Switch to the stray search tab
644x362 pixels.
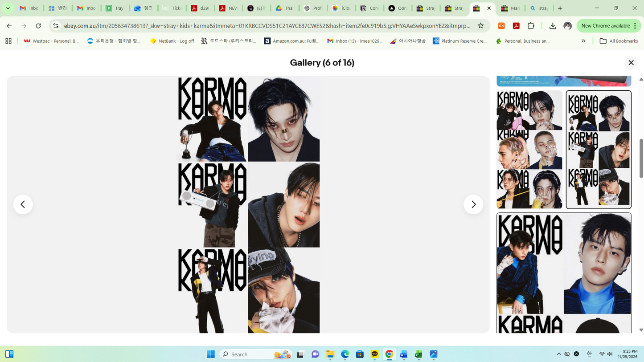point(539,8)
